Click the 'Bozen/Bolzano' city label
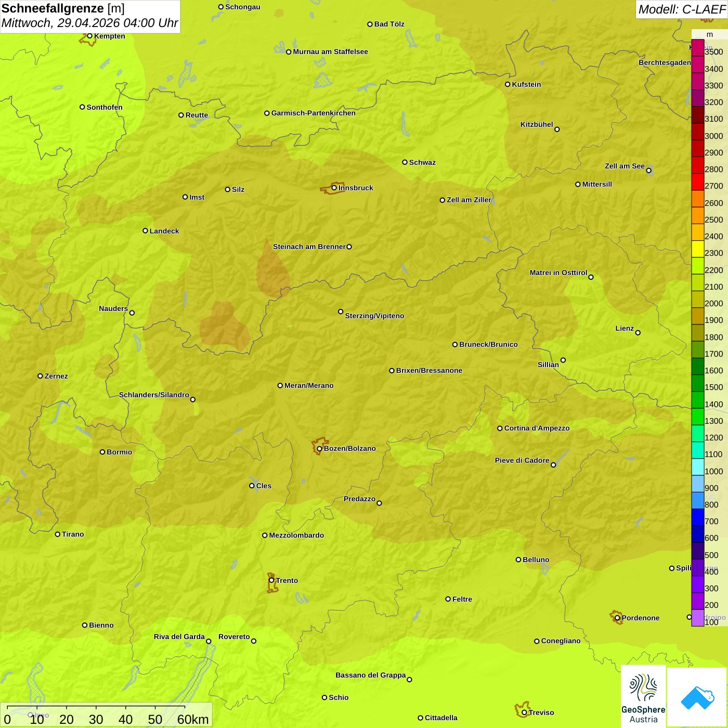The height and width of the screenshot is (728, 728). 350,448
